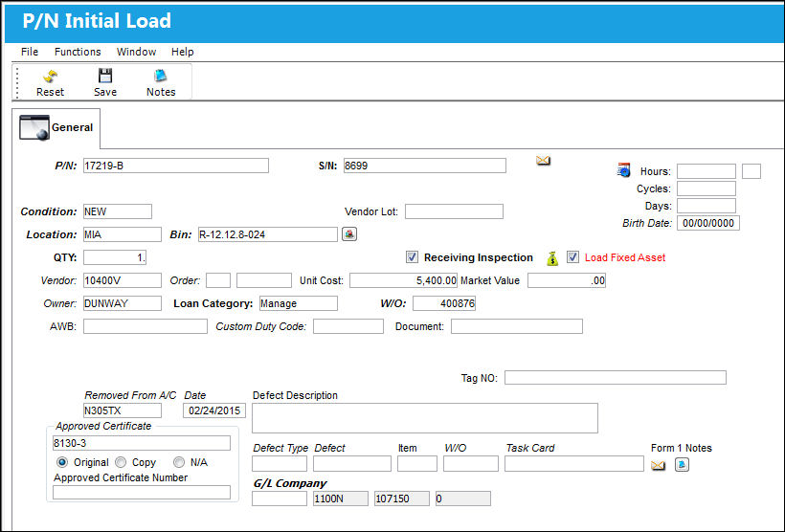Click the G/L field showing 0

pyautogui.click(x=463, y=499)
